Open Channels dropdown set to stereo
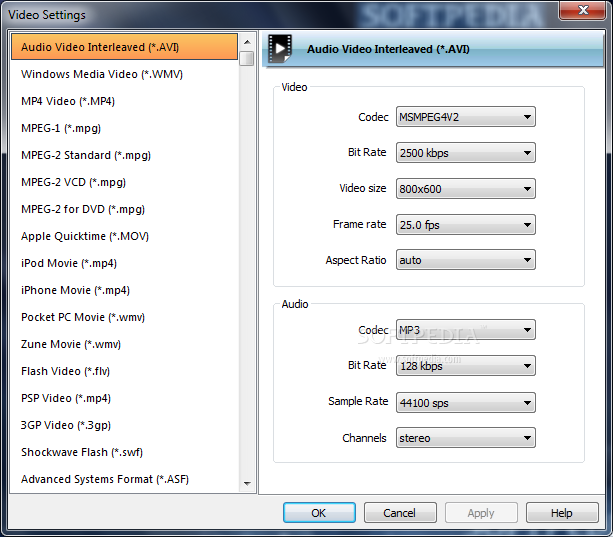The width and height of the screenshot is (613, 537). (x=466, y=437)
